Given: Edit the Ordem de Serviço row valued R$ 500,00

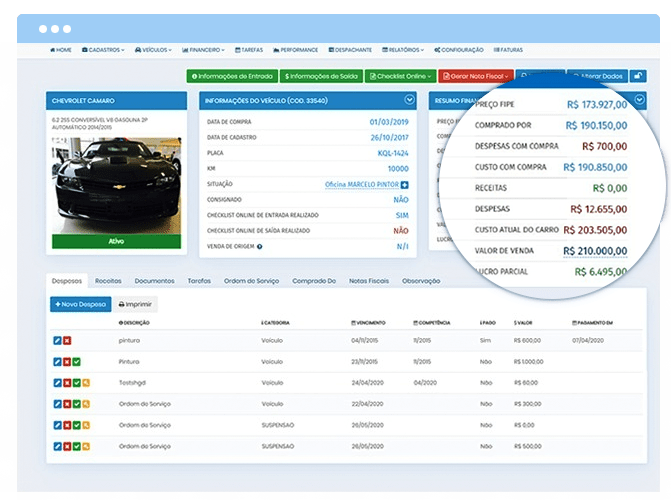Looking at the screenshot, I should (x=57, y=446).
